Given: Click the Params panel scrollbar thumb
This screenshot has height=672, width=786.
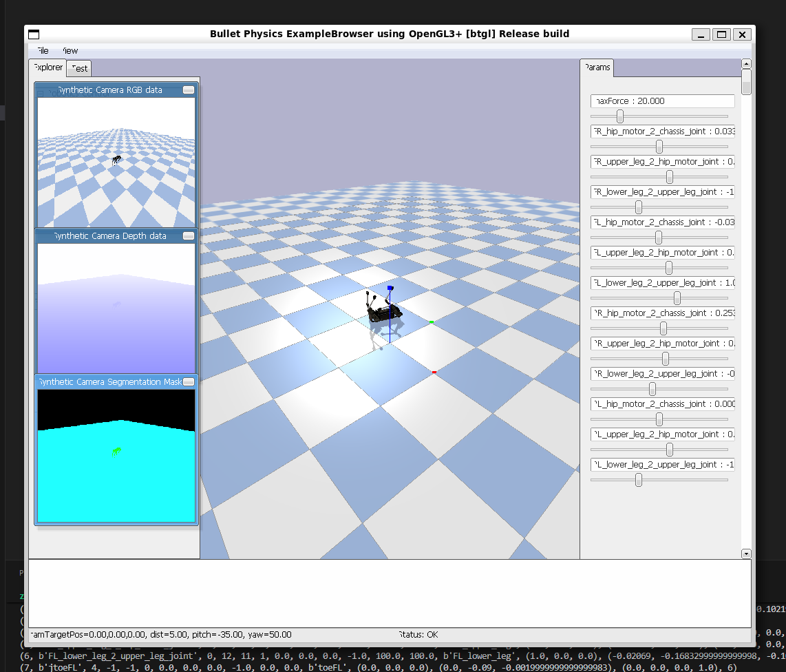Looking at the screenshot, I should pyautogui.click(x=746, y=82).
